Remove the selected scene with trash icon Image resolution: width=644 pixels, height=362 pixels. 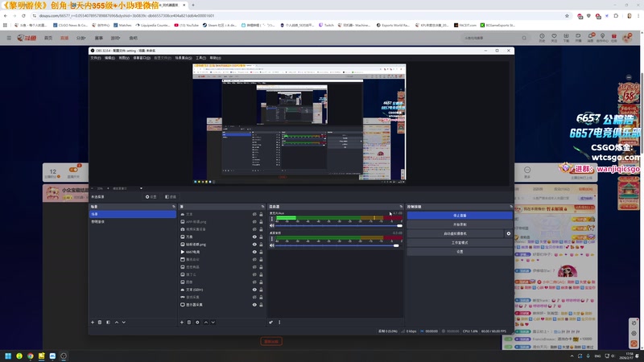(x=100, y=323)
